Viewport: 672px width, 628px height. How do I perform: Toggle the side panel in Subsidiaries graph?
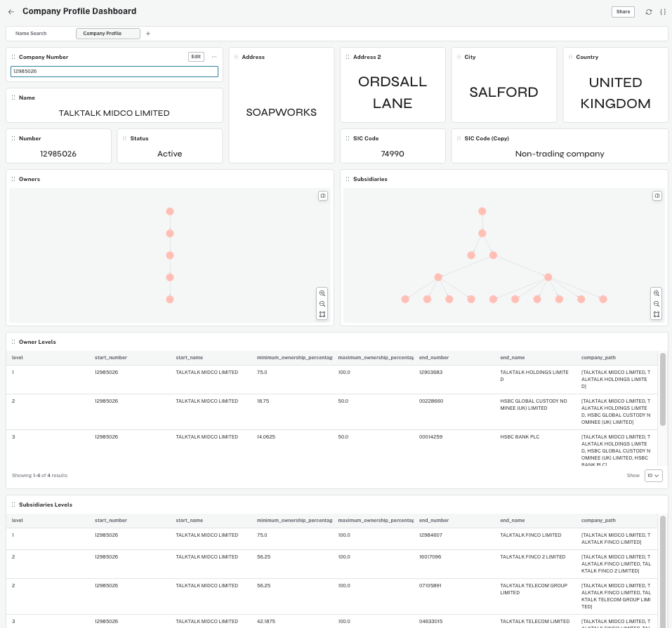tap(657, 196)
